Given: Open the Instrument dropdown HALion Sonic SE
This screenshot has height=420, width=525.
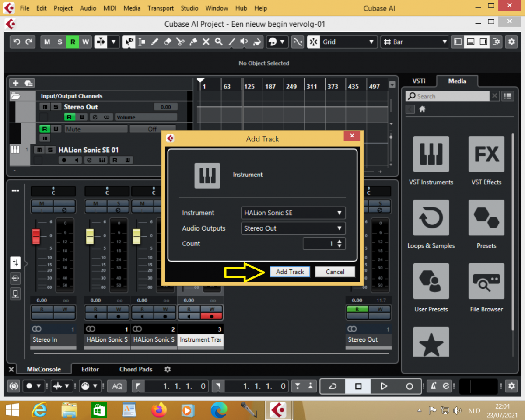Looking at the screenshot, I should 293,213.
